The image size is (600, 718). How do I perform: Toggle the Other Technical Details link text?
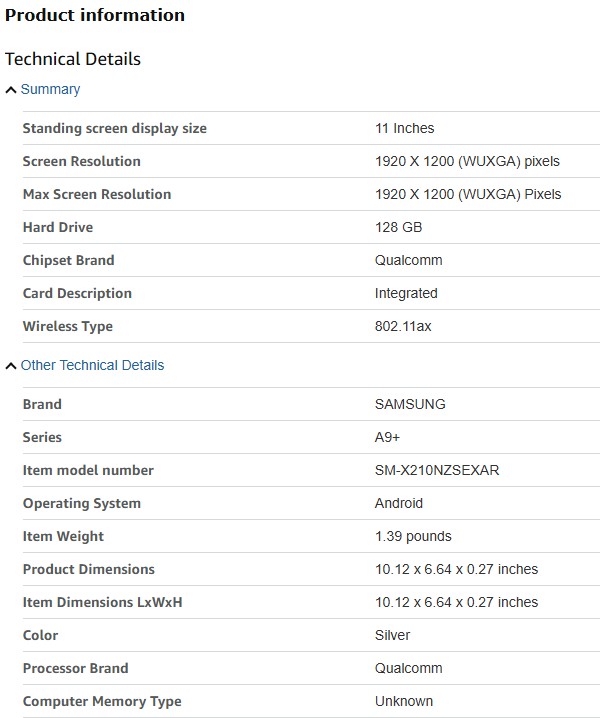click(x=92, y=365)
